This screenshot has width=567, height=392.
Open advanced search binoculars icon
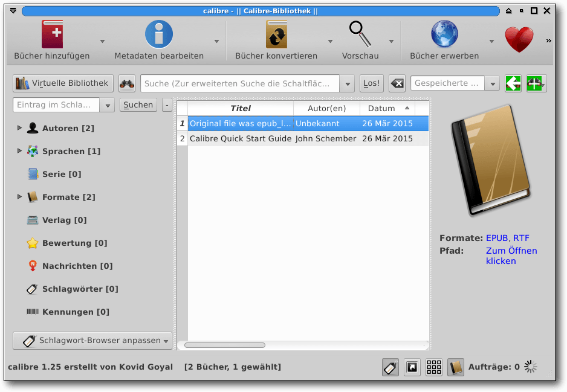[x=127, y=83]
